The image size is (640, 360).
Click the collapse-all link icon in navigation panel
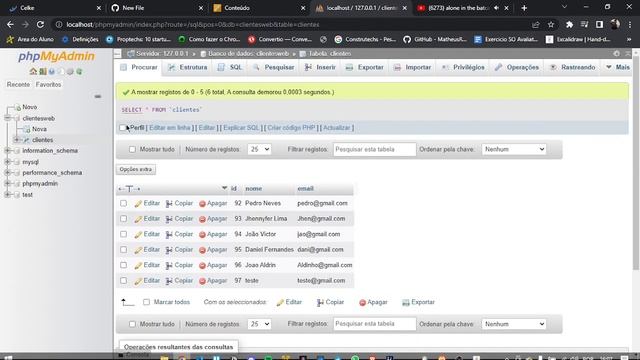point(98,97)
